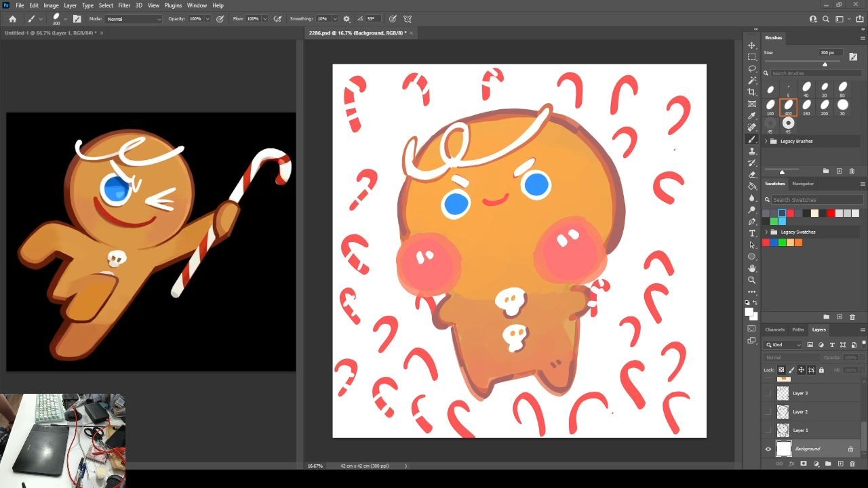Select the 400 brush preset
This screenshot has height=488, width=868.
788,106
